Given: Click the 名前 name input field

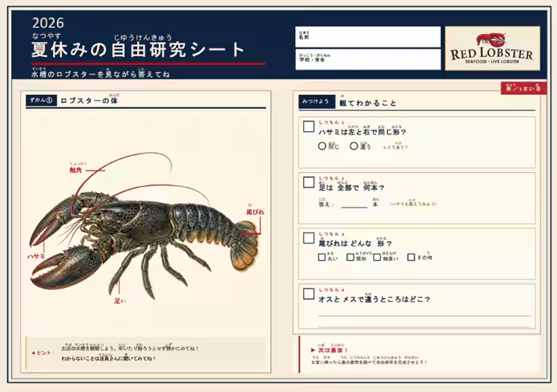Looking at the screenshot, I should tap(368, 37).
